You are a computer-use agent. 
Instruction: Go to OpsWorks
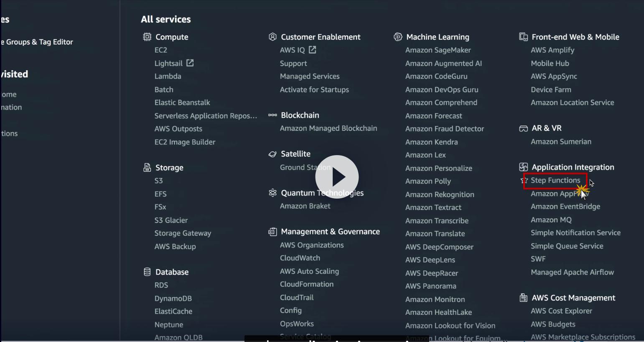(297, 324)
